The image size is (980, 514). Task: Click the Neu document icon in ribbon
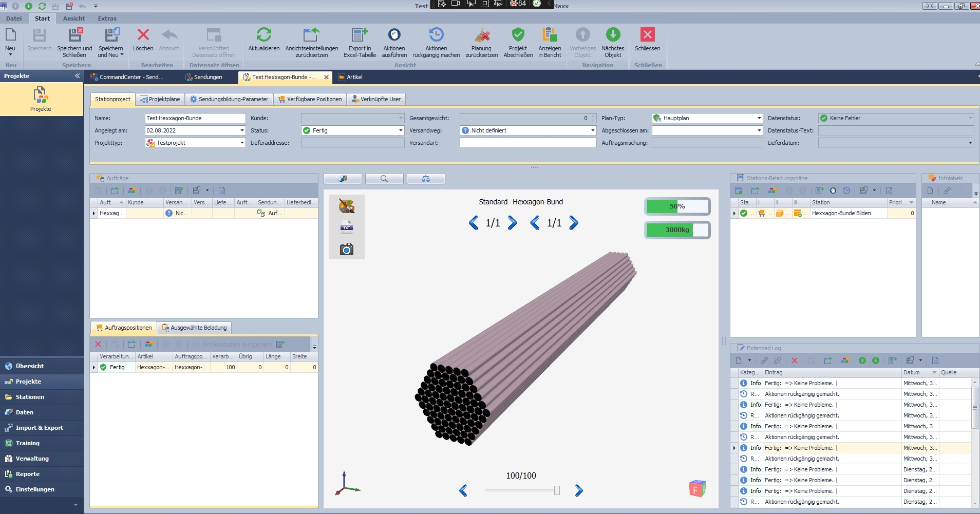[x=10, y=35]
